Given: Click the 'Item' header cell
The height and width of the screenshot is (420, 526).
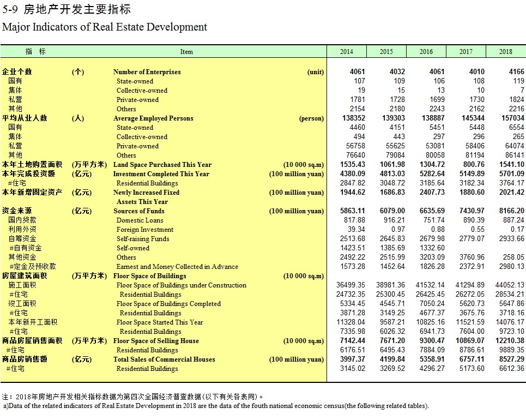Looking at the screenshot, I should point(186,52).
